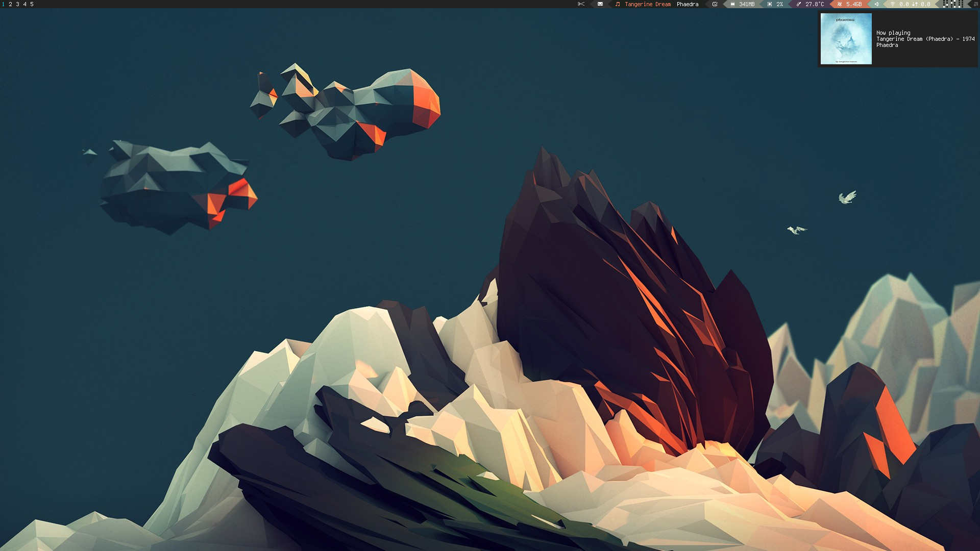The image size is (980, 551).
Task: Switch to workspace 2
Action: [10, 4]
